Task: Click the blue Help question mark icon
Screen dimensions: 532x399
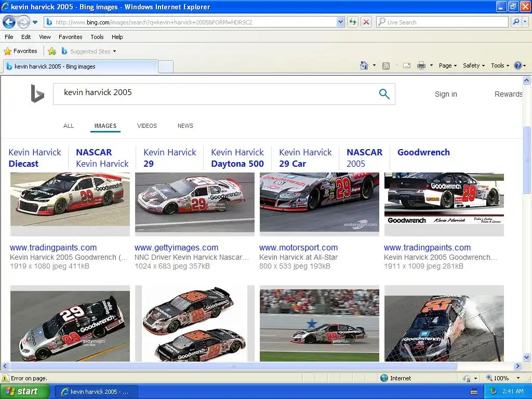Action: [x=518, y=65]
